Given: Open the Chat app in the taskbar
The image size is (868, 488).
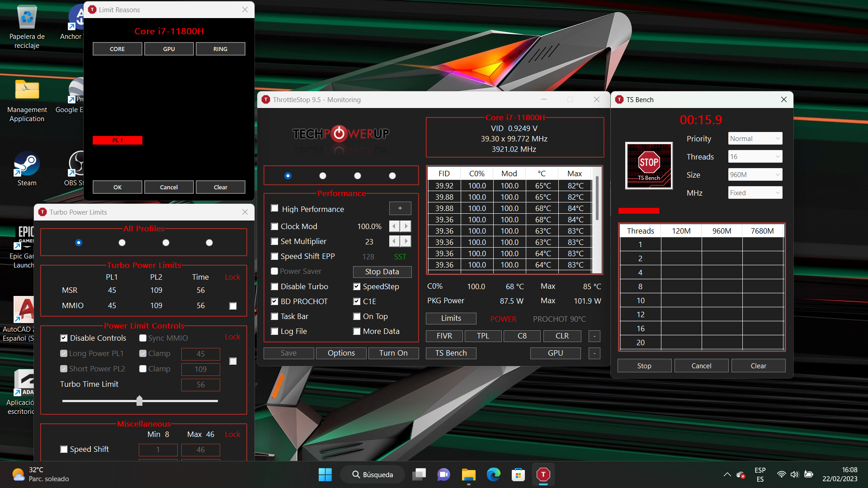Looking at the screenshot, I should tap(443, 474).
